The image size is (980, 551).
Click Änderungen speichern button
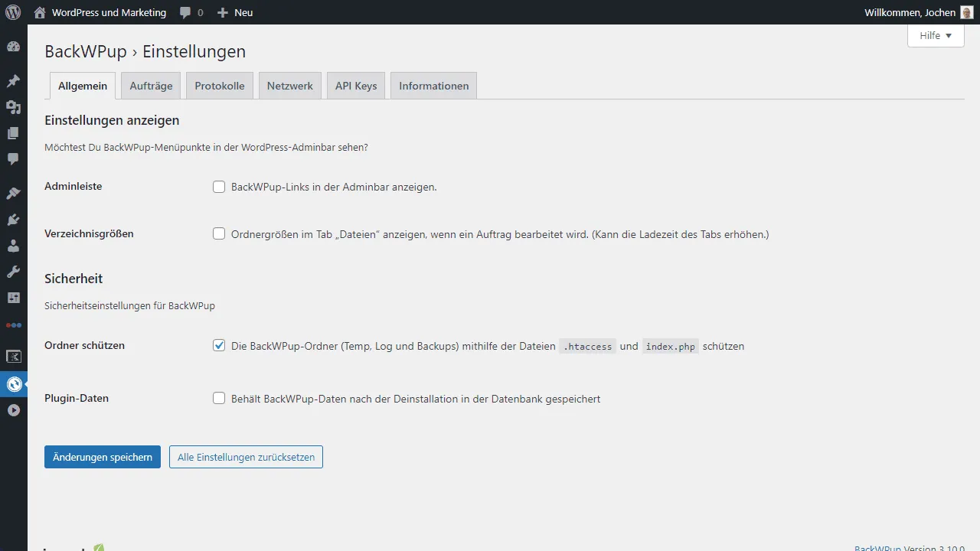click(103, 457)
